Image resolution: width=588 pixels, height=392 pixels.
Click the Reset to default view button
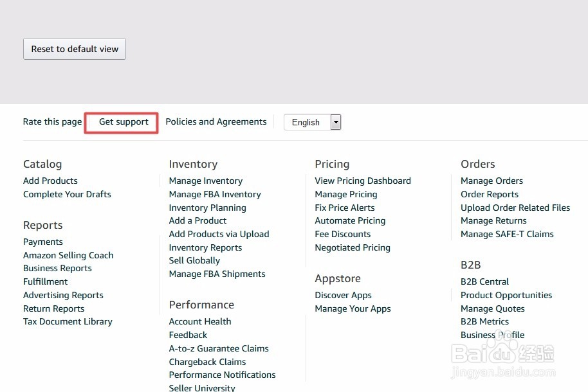[x=75, y=49]
